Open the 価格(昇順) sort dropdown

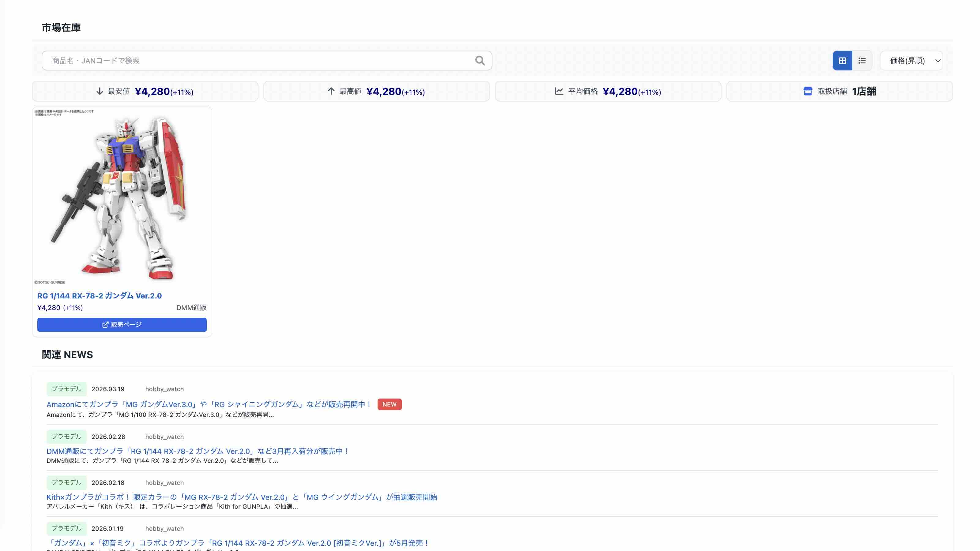(x=911, y=61)
